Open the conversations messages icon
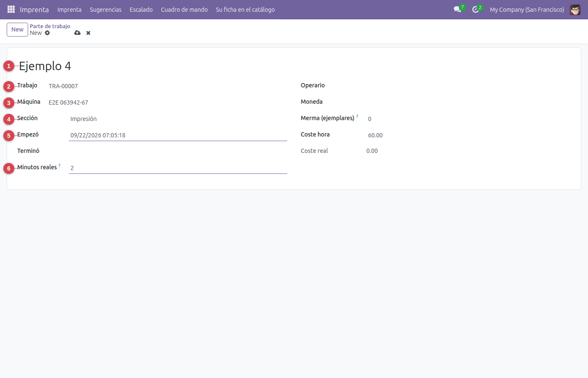Screen dimensions: 588x378 click(x=458, y=9)
